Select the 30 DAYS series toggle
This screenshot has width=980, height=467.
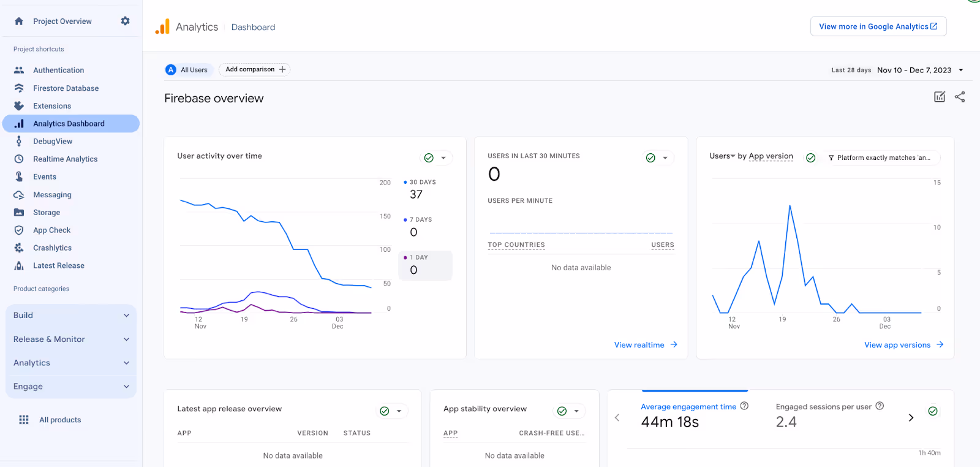425,190
